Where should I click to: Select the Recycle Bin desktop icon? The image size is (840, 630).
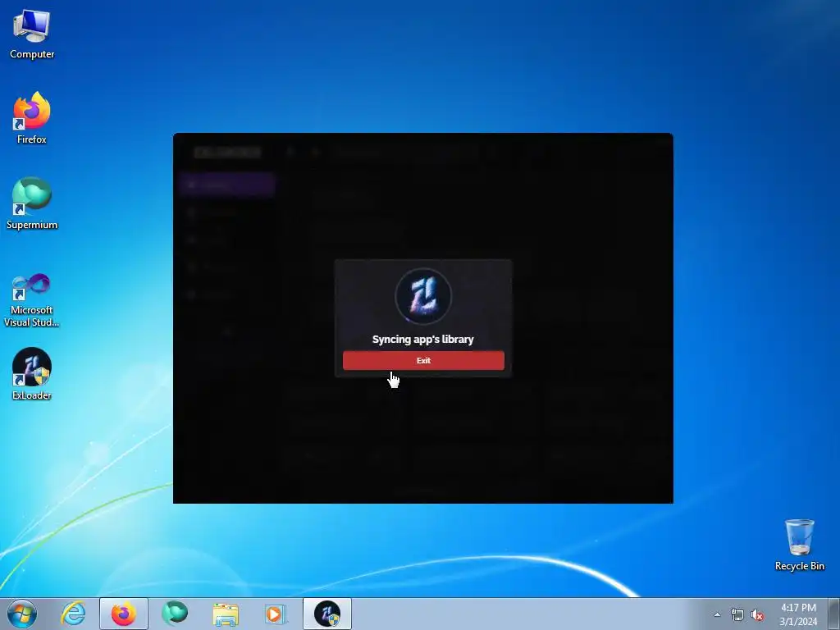point(799,545)
